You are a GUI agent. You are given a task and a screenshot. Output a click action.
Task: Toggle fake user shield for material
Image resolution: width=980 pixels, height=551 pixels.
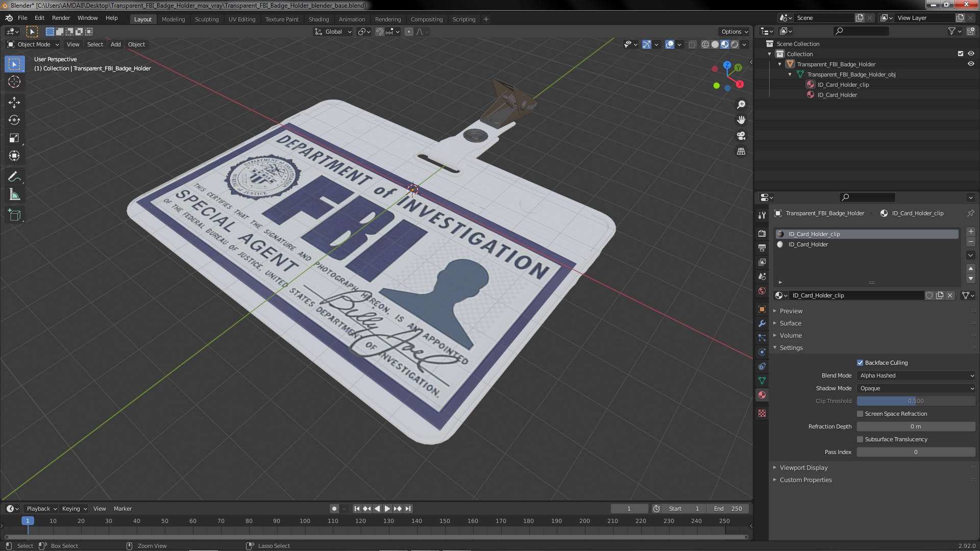[929, 295]
